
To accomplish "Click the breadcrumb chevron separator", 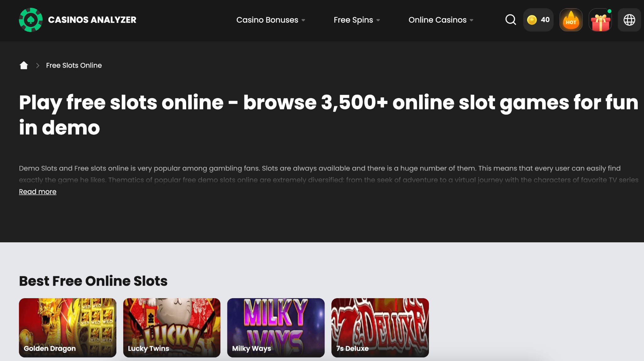I will click(x=38, y=65).
